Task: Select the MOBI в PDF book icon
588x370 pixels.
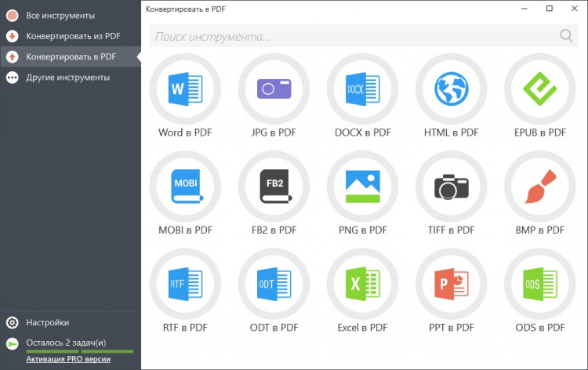Action: point(185,187)
